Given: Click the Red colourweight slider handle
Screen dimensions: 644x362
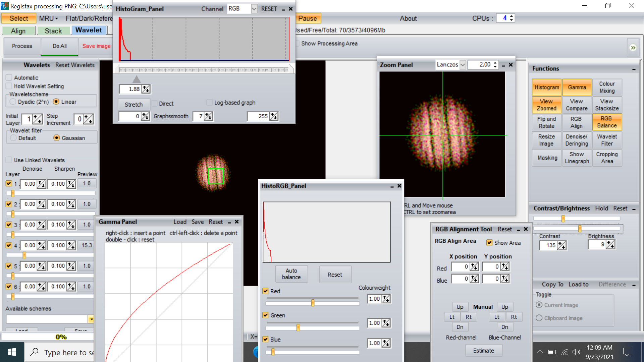Looking at the screenshot, I should pyautogui.click(x=313, y=303).
